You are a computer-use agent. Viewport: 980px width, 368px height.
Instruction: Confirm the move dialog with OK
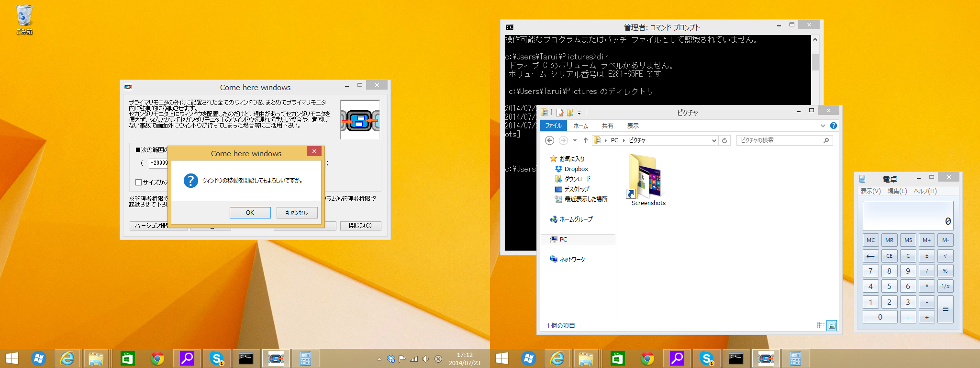click(250, 212)
